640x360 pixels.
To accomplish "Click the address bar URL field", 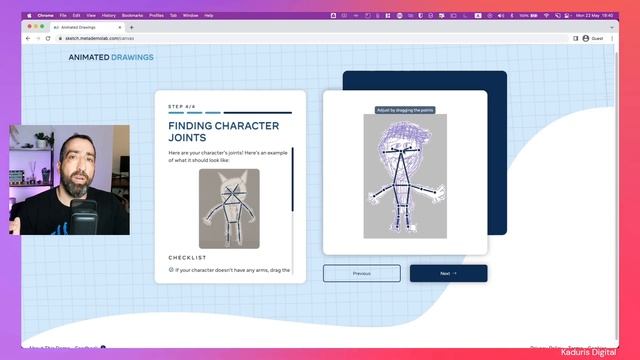I will [312, 38].
